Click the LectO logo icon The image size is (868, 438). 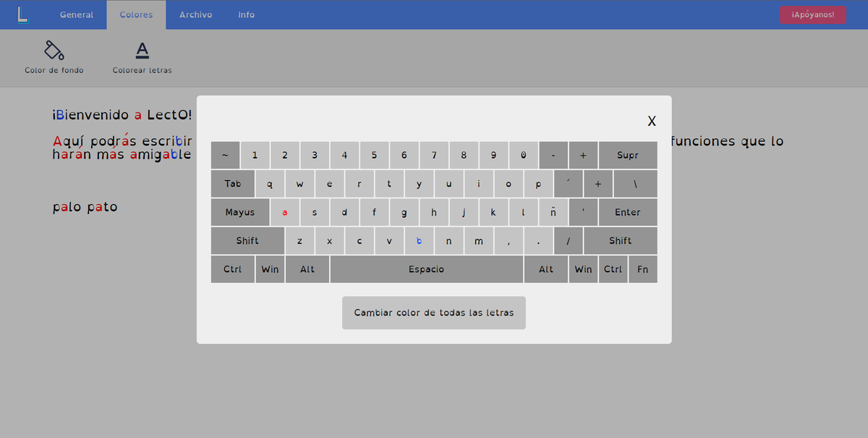click(x=22, y=14)
